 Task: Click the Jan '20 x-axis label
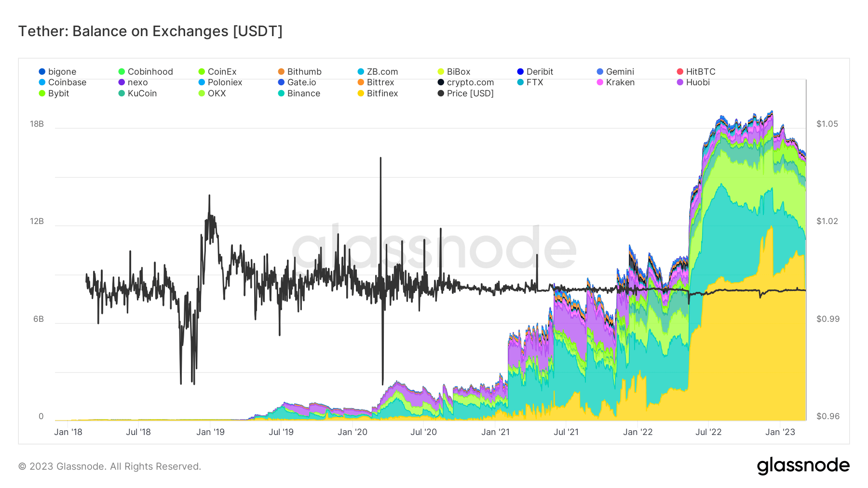tap(353, 432)
